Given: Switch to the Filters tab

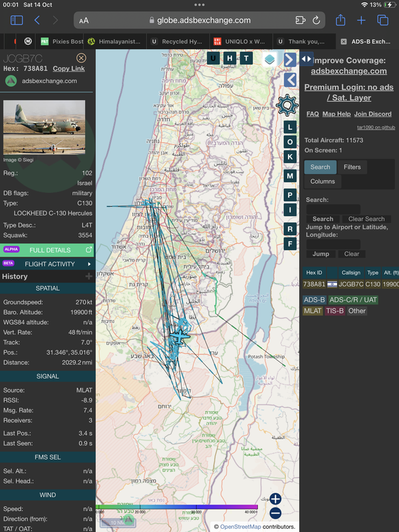Looking at the screenshot, I should click(352, 167).
